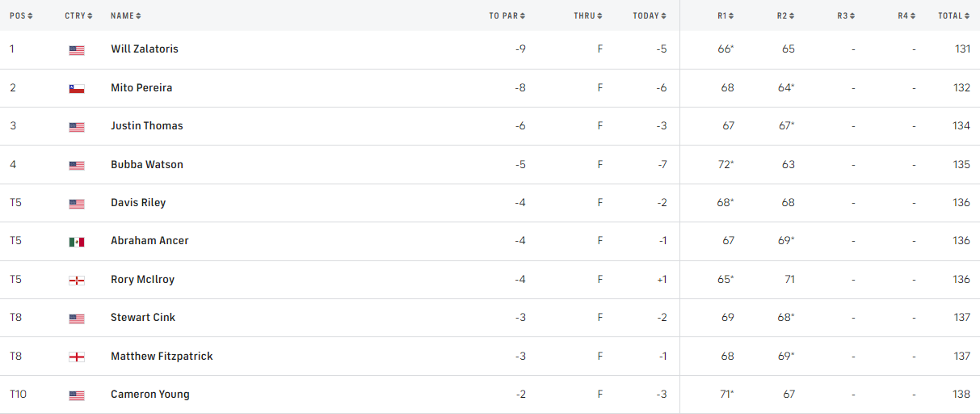Open Justin Thomas player link
980x414 pixels.
point(147,126)
